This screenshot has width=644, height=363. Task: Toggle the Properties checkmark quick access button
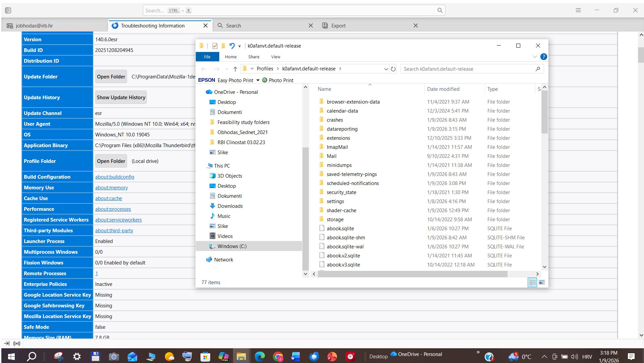(x=215, y=46)
